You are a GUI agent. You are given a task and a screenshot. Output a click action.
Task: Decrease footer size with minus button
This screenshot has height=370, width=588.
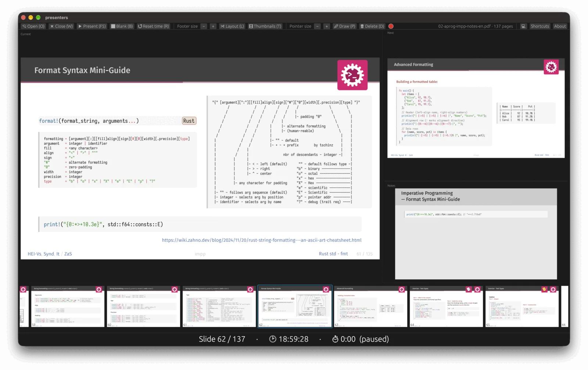204,26
